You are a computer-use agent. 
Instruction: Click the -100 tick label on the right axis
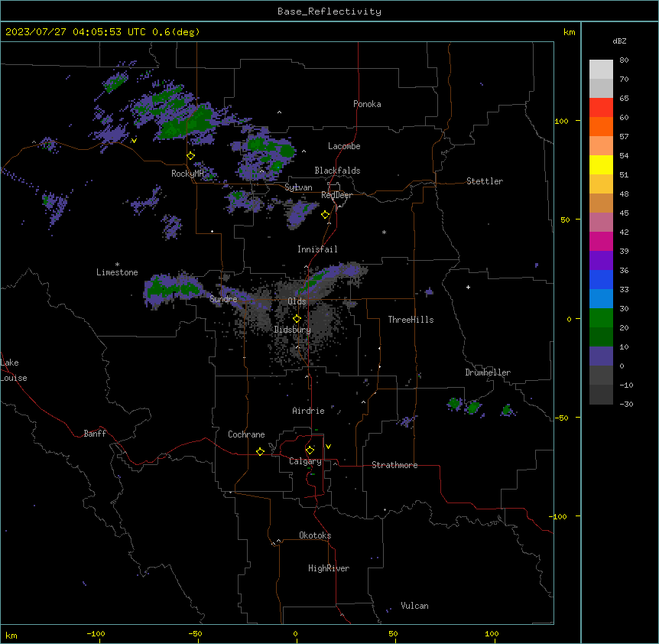pyautogui.click(x=559, y=516)
